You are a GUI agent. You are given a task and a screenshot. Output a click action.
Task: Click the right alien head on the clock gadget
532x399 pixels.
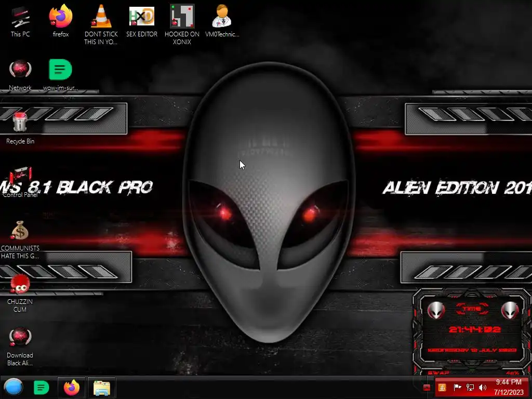click(510, 310)
